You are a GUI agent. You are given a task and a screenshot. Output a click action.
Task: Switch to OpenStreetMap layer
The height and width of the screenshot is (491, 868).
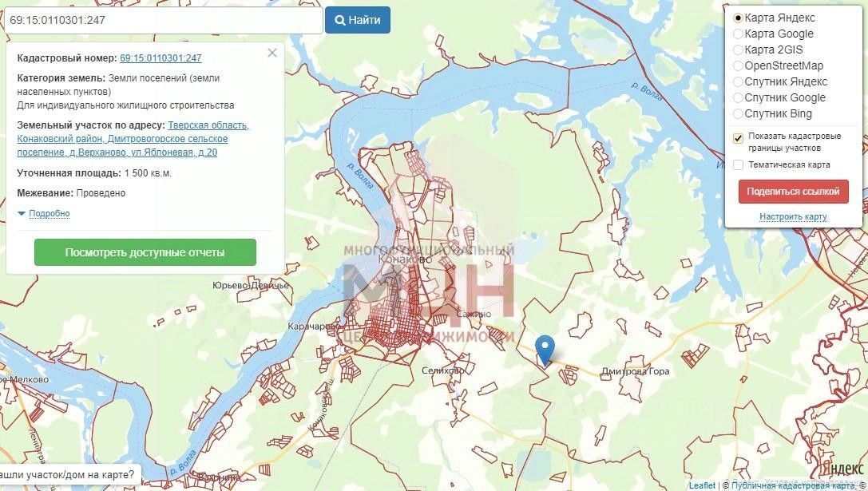738,66
